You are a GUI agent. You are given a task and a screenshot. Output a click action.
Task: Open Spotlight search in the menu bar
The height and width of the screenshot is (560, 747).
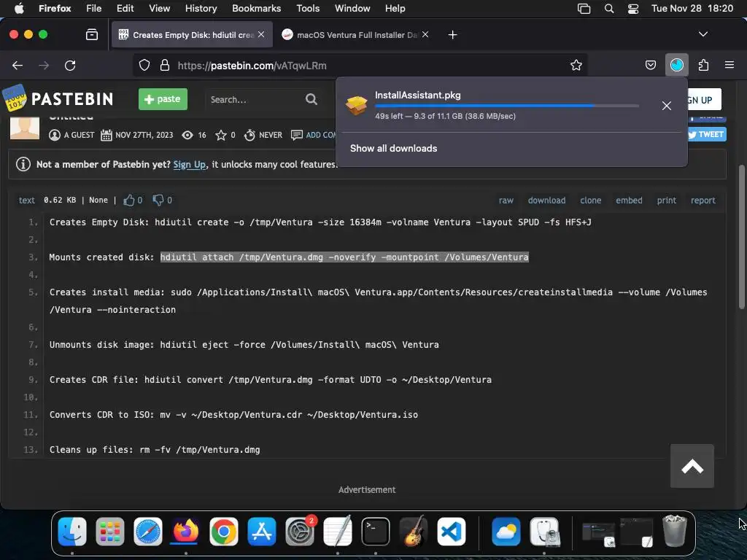coord(609,8)
